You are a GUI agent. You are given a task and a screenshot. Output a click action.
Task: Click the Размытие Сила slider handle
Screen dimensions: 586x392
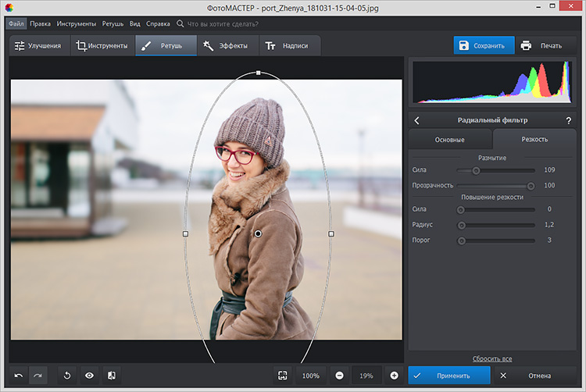tap(476, 170)
